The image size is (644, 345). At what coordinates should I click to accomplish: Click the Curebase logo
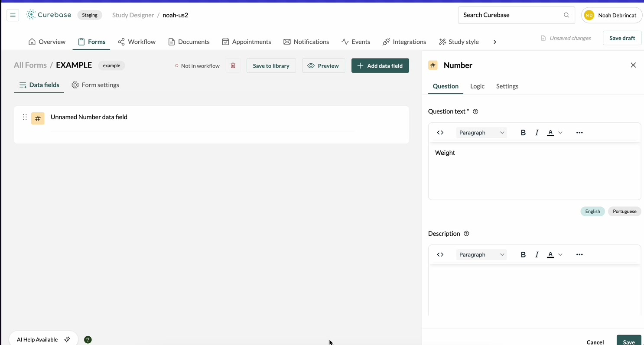pos(49,15)
